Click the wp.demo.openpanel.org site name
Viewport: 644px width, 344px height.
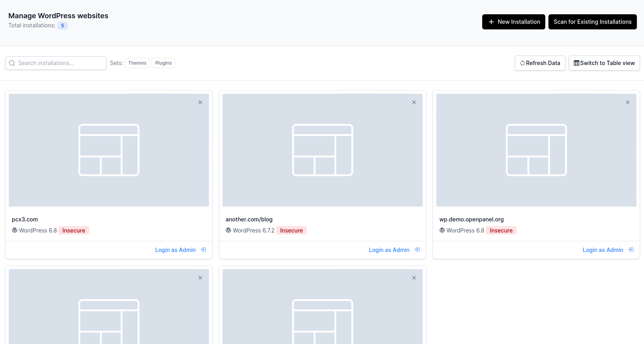click(471, 219)
